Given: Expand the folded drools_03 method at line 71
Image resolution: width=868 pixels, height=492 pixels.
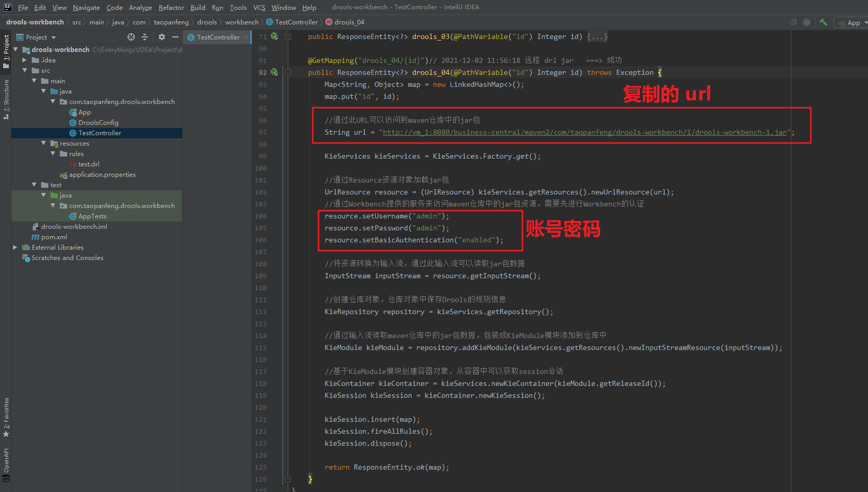Looking at the screenshot, I should click(288, 36).
